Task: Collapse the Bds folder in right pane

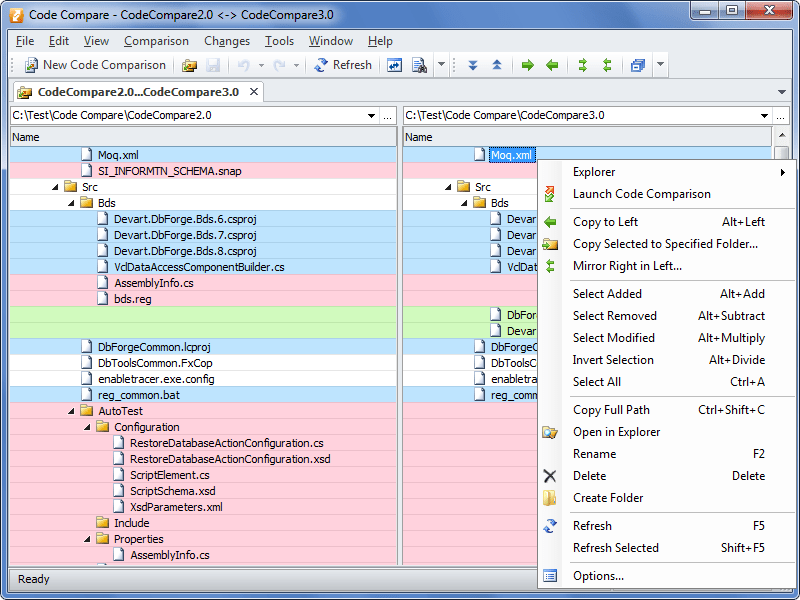Action: pos(464,203)
